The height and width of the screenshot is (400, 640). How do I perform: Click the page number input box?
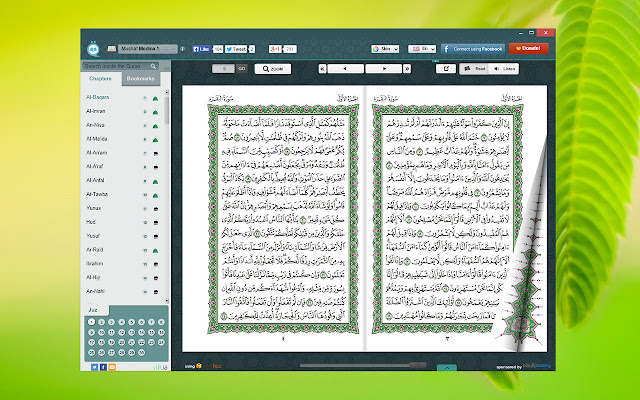pos(223,69)
